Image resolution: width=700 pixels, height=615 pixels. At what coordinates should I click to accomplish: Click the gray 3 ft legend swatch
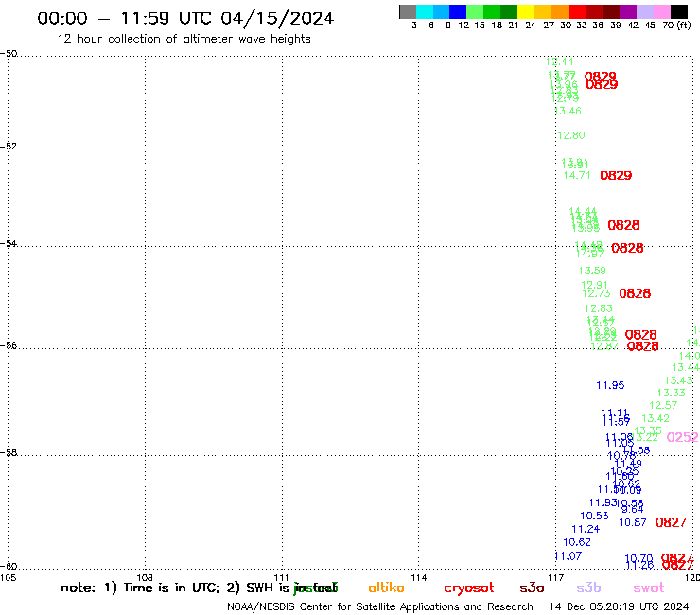tap(408, 11)
